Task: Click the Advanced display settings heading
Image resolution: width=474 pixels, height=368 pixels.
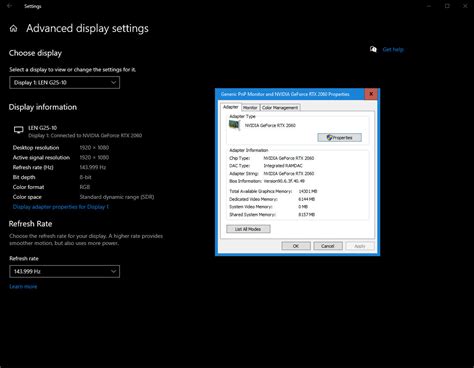Action: coord(87,29)
